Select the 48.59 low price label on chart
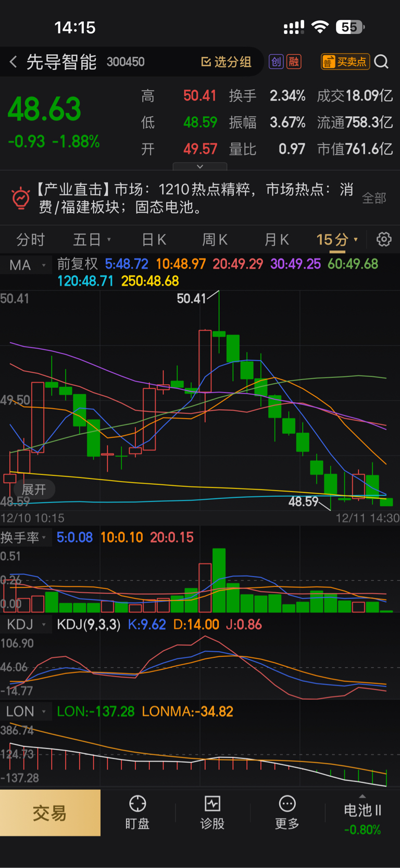400x868 pixels. click(303, 502)
